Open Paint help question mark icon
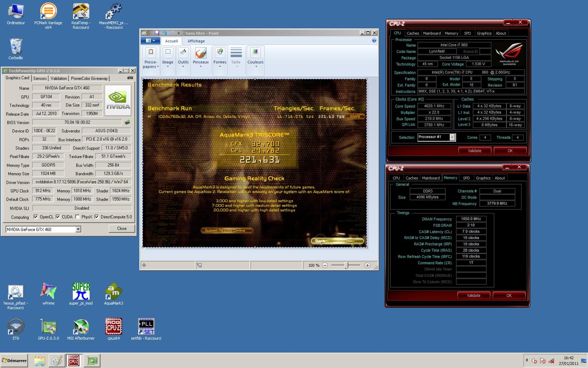Viewport: 588px width, 368px height. 374,40
